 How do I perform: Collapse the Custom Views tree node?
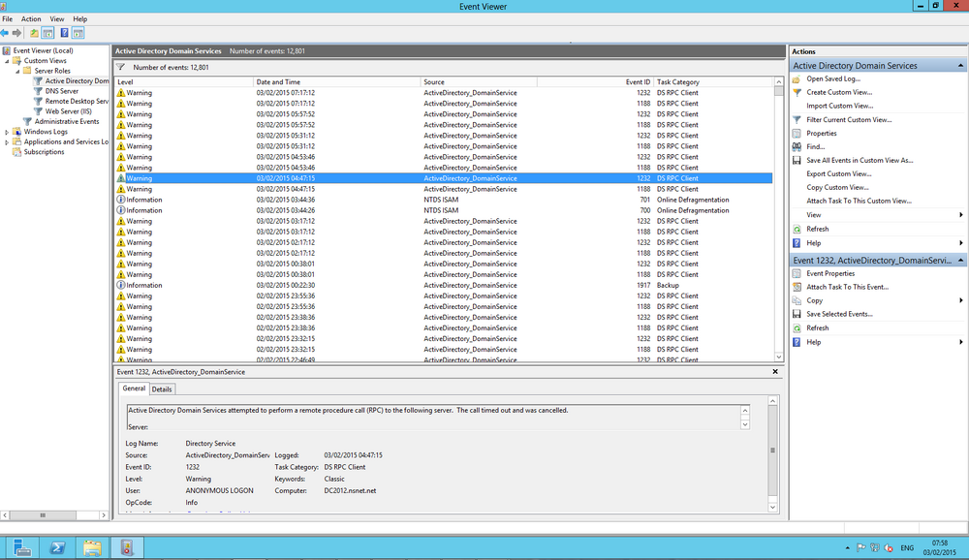(7, 61)
